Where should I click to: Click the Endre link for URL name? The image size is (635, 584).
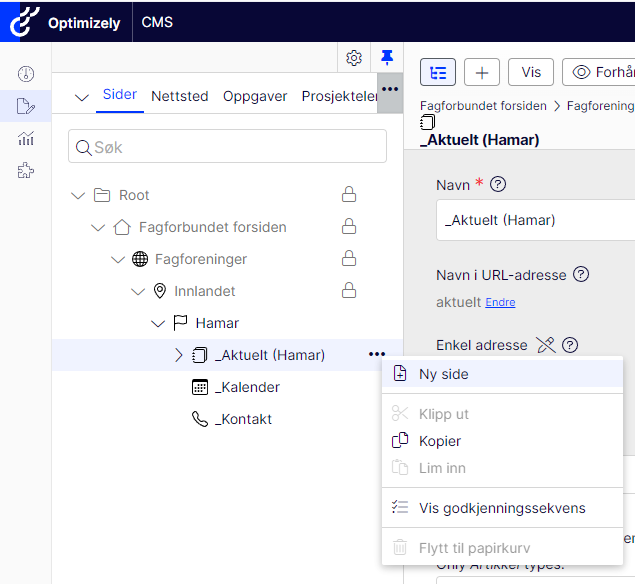click(500, 302)
